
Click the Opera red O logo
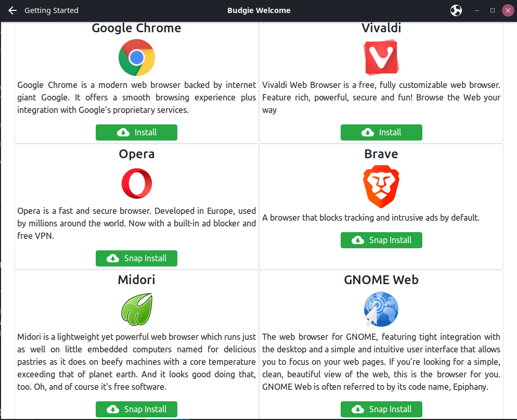[136, 184]
